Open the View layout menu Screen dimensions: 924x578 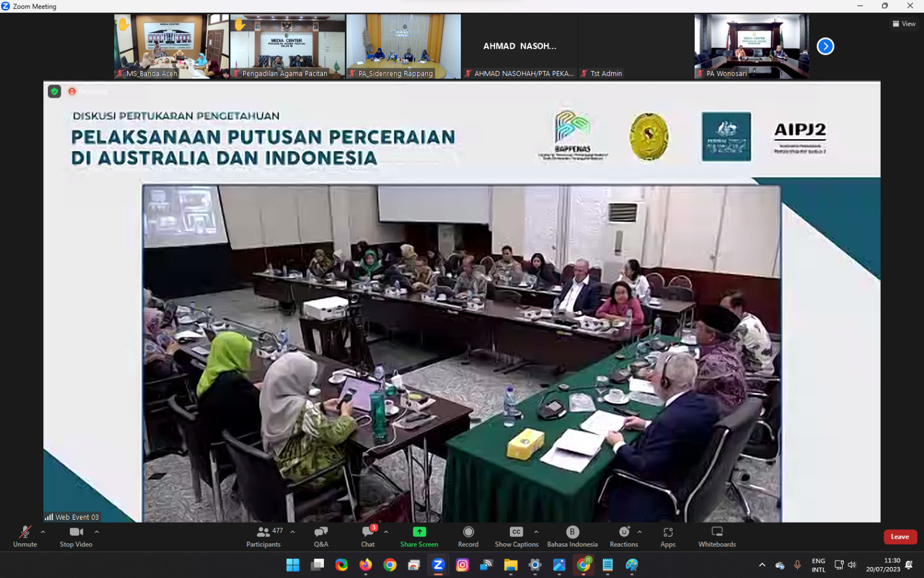(x=904, y=24)
